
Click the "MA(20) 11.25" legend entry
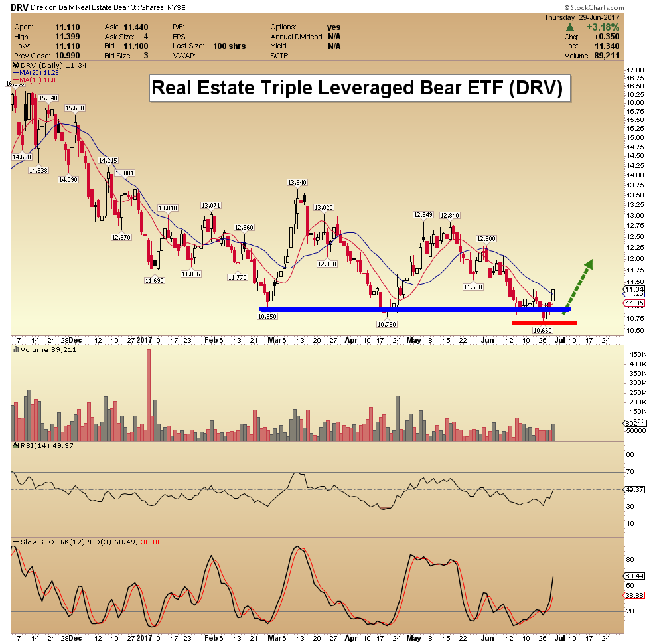[39, 73]
